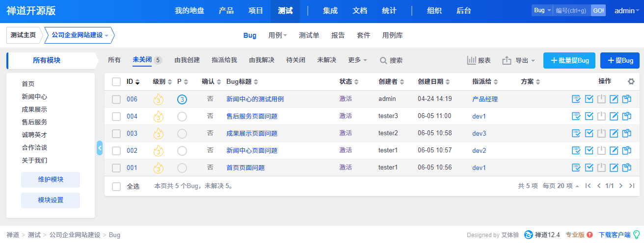The height and width of the screenshot is (243, 644).
Task: Open the 公司企业网站建设 product dropdown
Action: (80, 35)
